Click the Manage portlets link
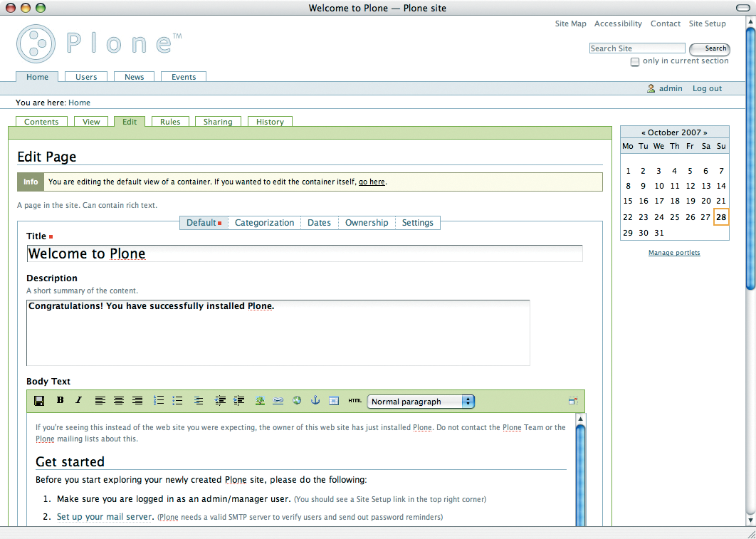Viewport: 756px width, 539px height. click(x=674, y=253)
